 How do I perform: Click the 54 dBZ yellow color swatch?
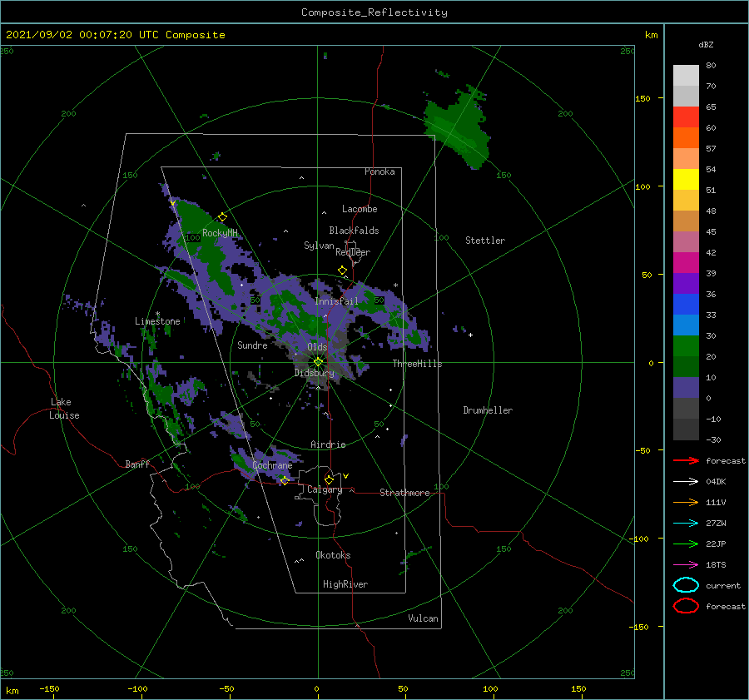686,179
